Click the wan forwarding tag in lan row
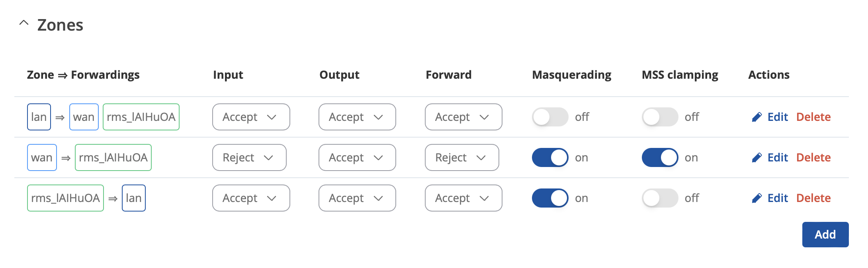 point(84,117)
